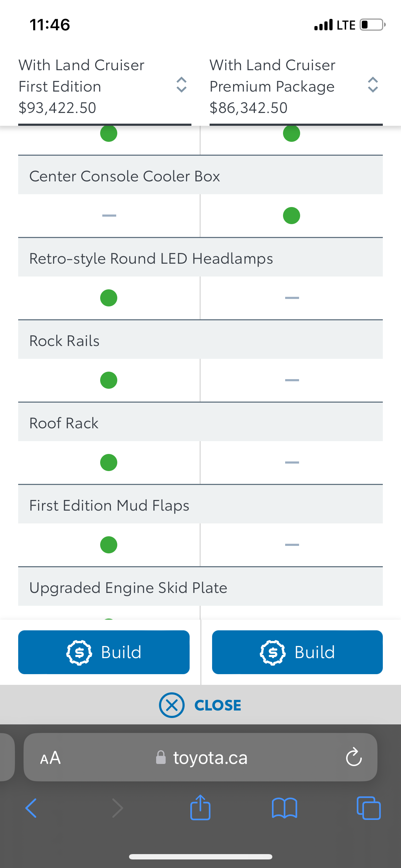Open the Safari tabs overview icon
The height and width of the screenshot is (868, 401).
[369, 808]
